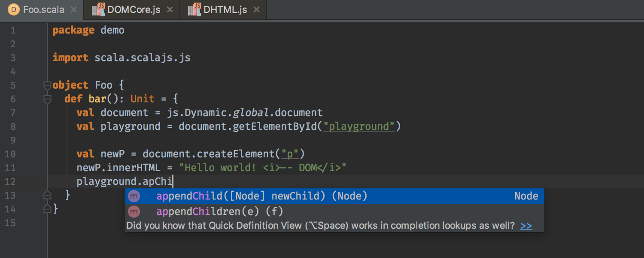Screen dimensions: 644x258
Task: Click the "p" string literal on line 10
Action: pyautogui.click(x=290, y=154)
